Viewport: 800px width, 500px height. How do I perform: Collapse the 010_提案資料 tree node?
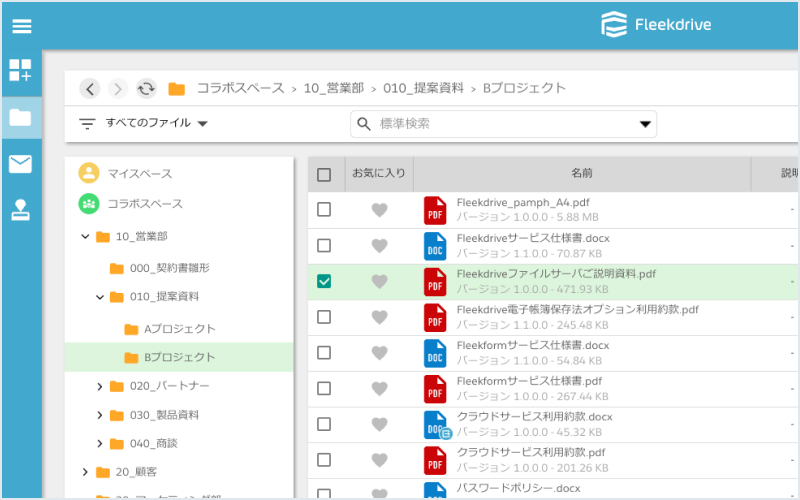pos(99,296)
